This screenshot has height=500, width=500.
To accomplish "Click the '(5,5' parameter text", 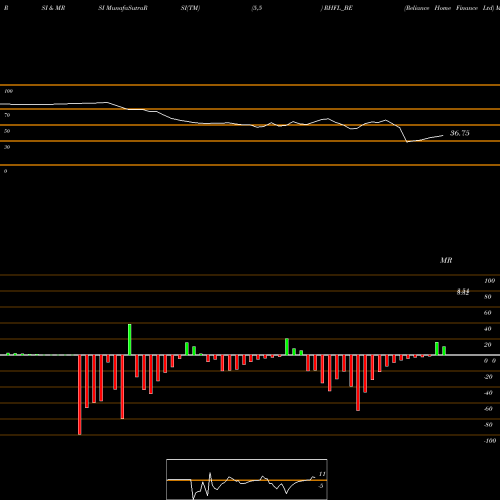I will point(257,8).
